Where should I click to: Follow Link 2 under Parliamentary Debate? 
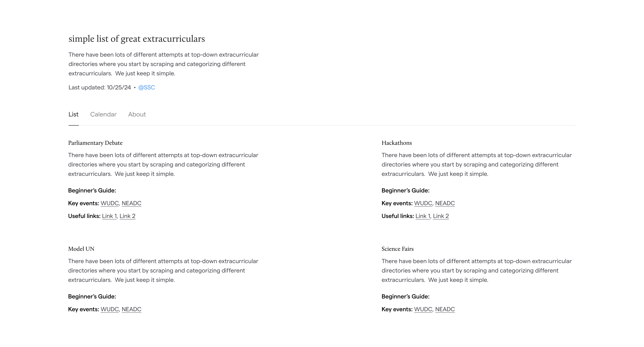coord(128,216)
